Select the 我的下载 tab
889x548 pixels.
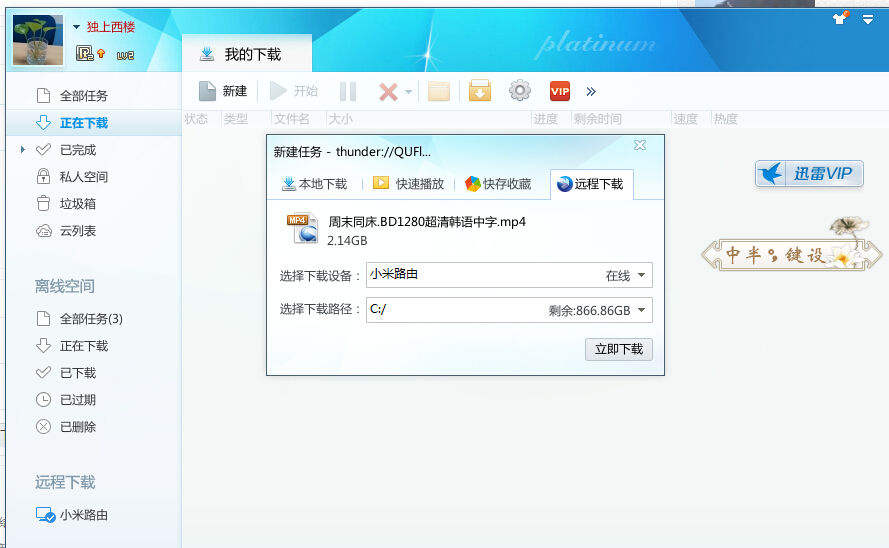click(247, 54)
